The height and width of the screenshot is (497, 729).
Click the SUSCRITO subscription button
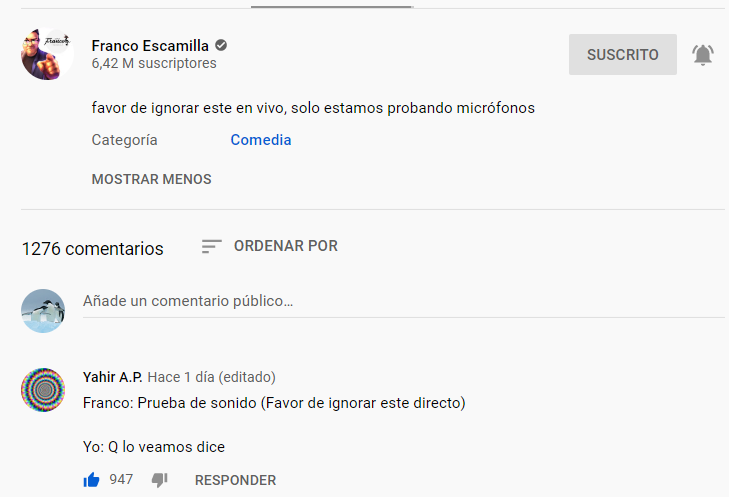coord(623,54)
